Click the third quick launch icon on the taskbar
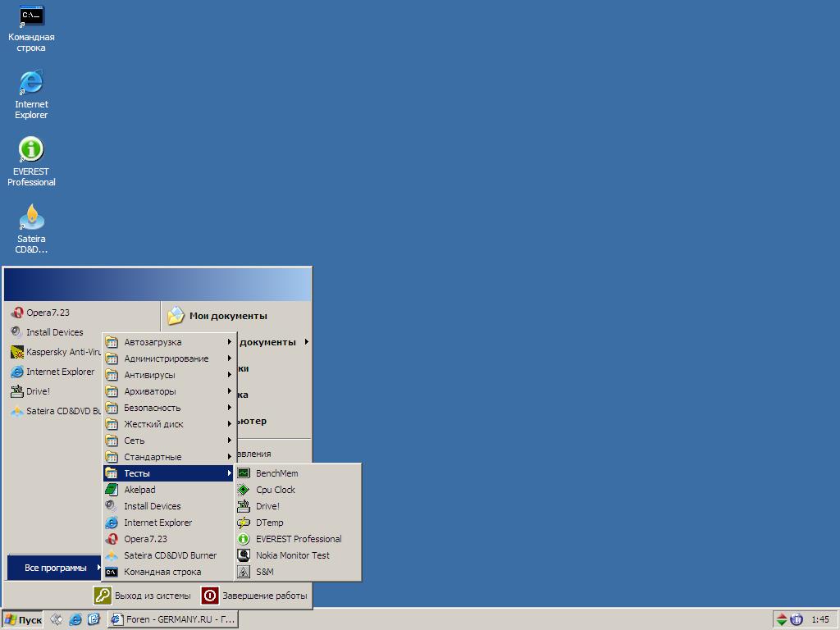Viewport: 840px width, 630px height. pyautogui.click(x=94, y=619)
